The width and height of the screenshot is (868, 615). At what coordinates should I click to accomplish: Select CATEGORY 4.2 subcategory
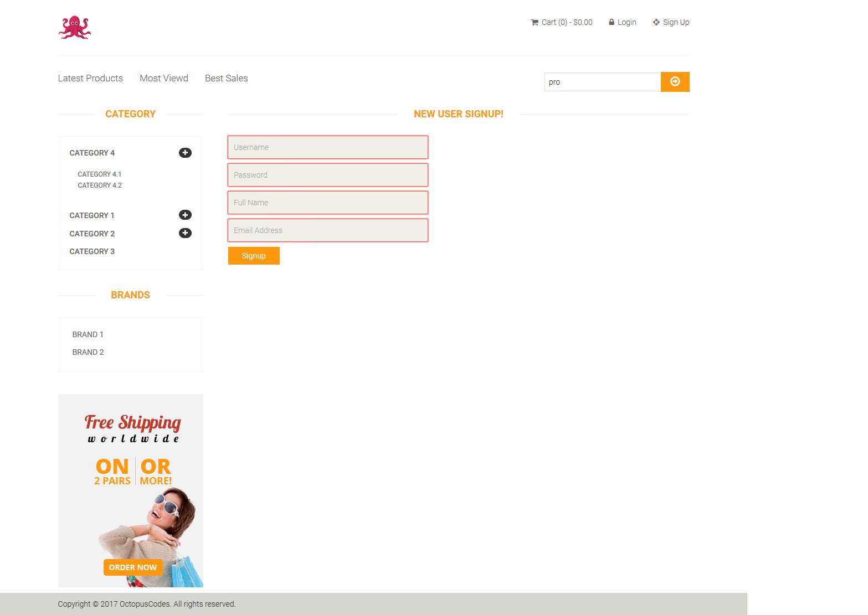tap(100, 185)
